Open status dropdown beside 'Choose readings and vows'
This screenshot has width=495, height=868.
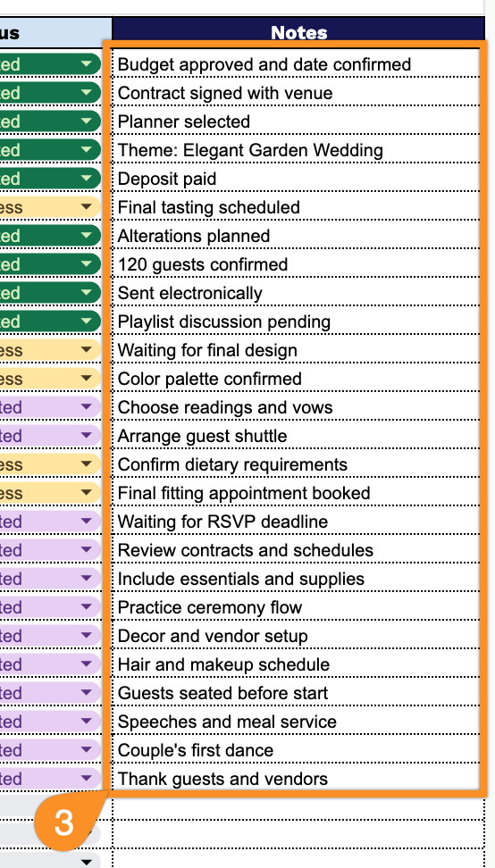pos(87,407)
